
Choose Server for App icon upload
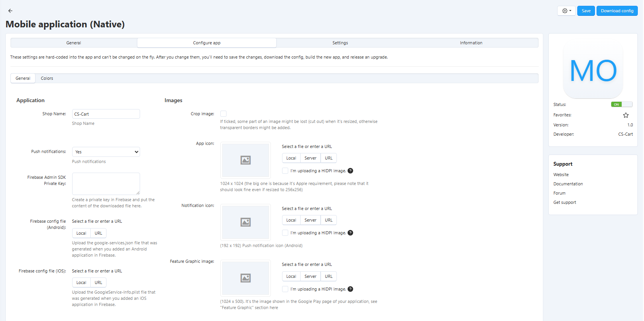tap(310, 158)
